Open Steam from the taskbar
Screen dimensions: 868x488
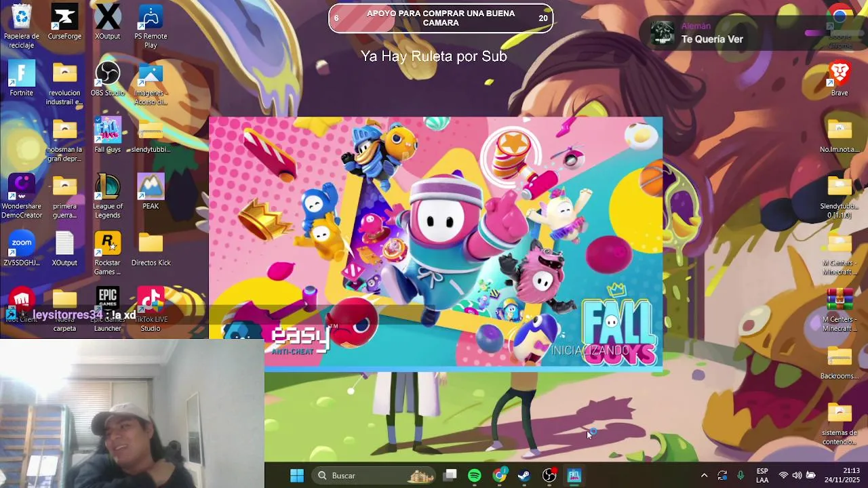tap(524, 475)
